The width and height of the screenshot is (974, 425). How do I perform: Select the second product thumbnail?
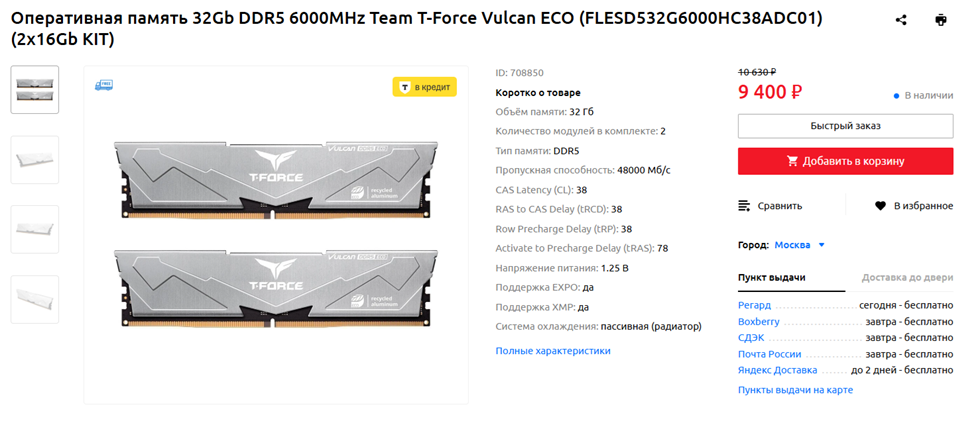pyautogui.click(x=35, y=160)
